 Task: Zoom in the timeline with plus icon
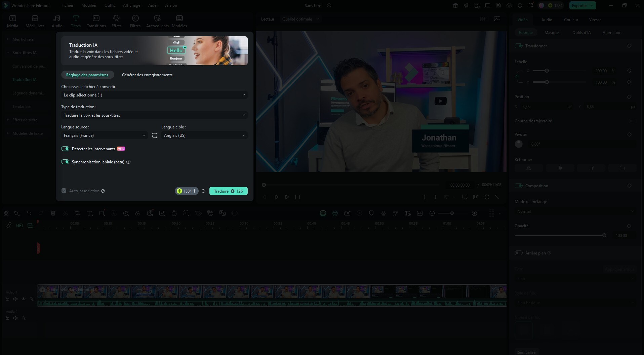tap(475, 213)
